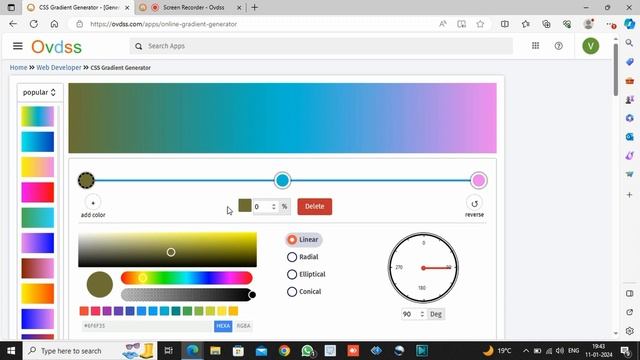The image size is (640, 360).
Task: Go to browser home page
Action: (54, 24)
